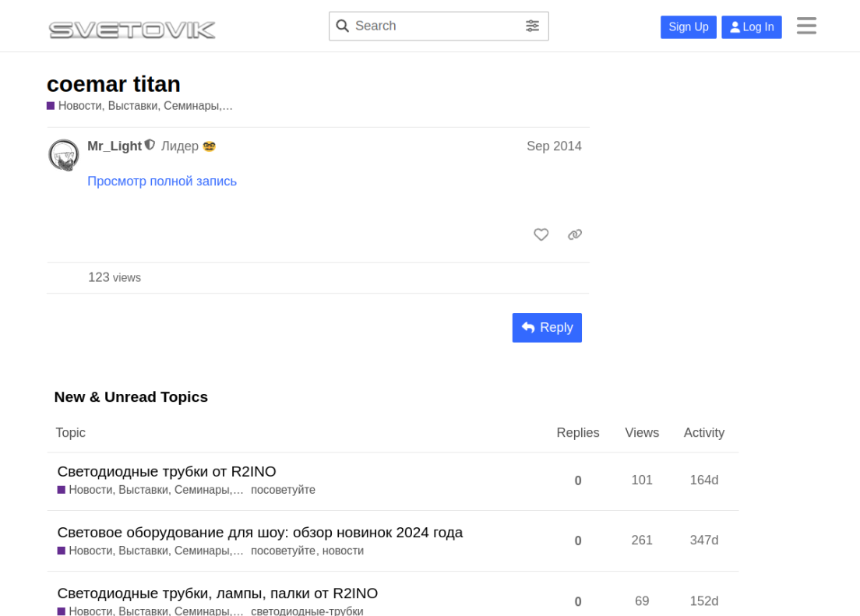Screen dimensions: 860x616
Task: Open Mr_Light's avatar profile
Action: tap(64, 155)
